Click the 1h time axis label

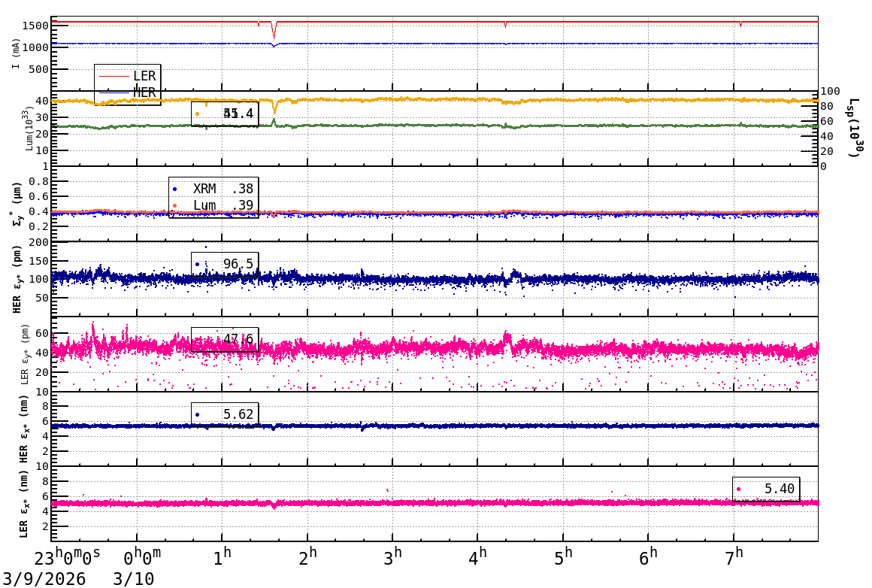(x=223, y=557)
